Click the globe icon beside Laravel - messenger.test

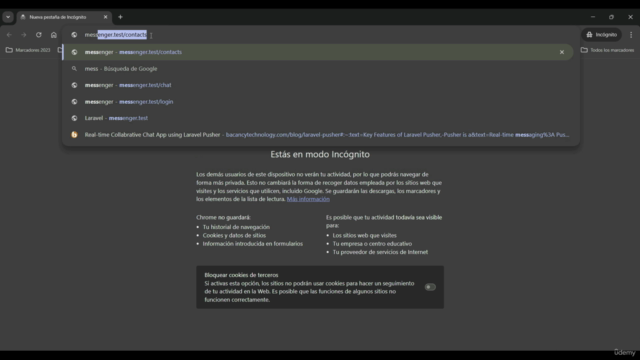(74, 118)
